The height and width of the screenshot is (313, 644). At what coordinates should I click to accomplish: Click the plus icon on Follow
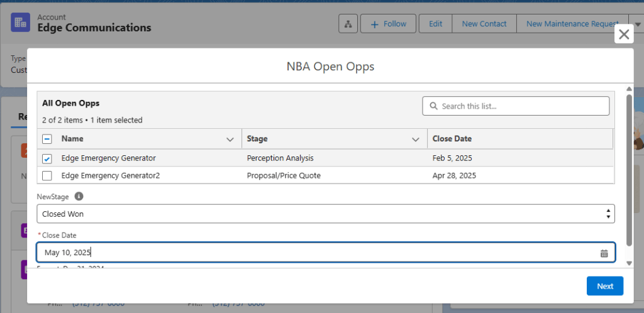pos(374,24)
